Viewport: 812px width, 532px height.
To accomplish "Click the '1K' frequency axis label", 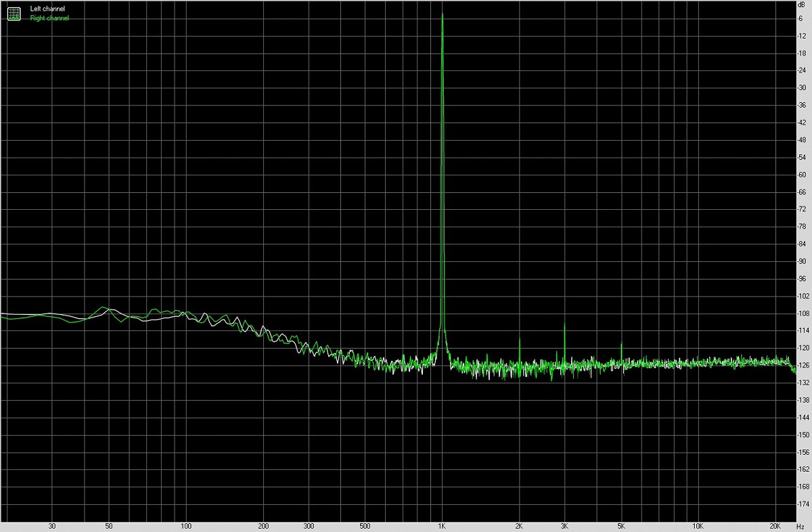I will pyautogui.click(x=442, y=526).
